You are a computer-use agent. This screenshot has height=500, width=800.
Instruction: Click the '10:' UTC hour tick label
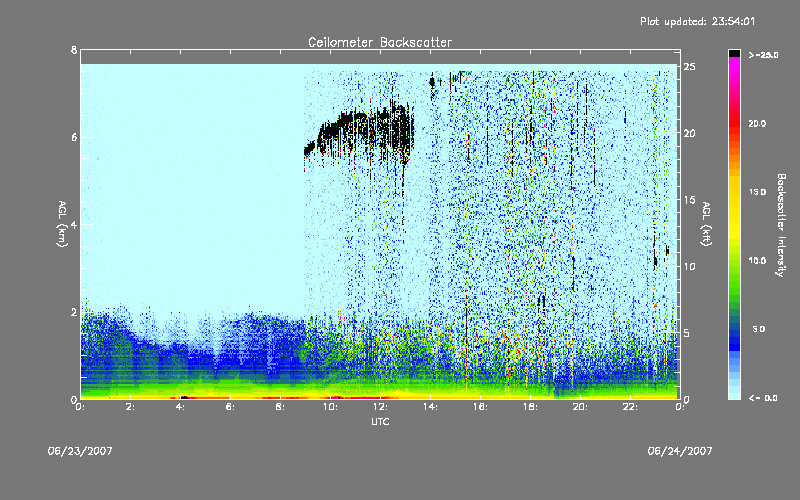click(331, 407)
